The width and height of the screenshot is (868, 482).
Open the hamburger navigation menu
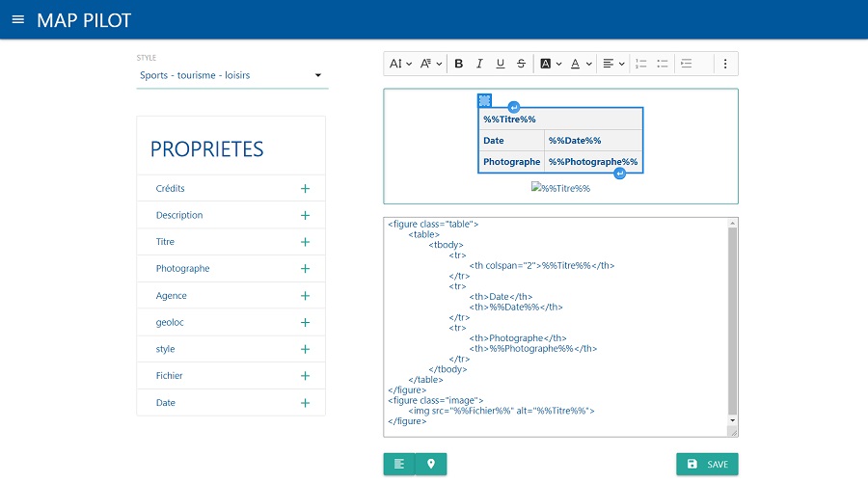point(17,19)
